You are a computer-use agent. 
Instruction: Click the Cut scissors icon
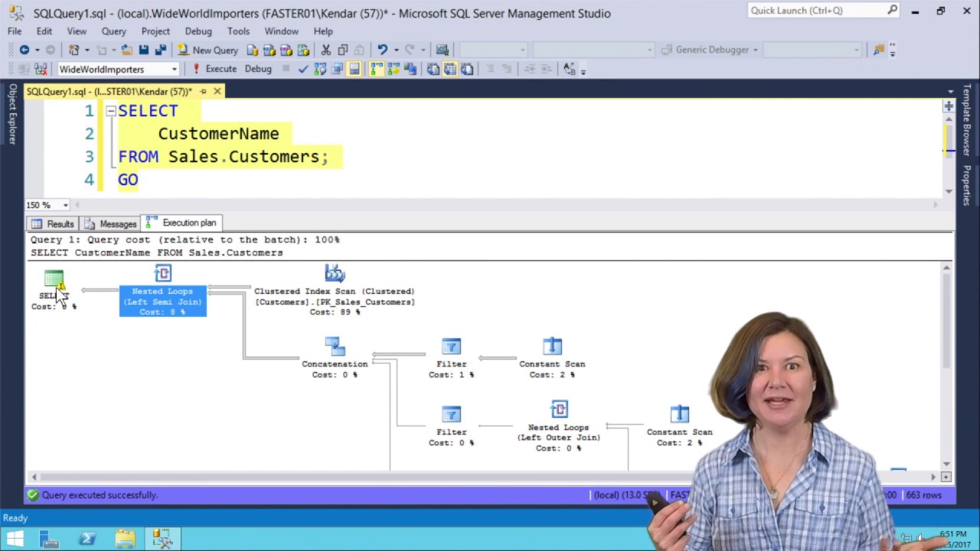pyautogui.click(x=325, y=50)
